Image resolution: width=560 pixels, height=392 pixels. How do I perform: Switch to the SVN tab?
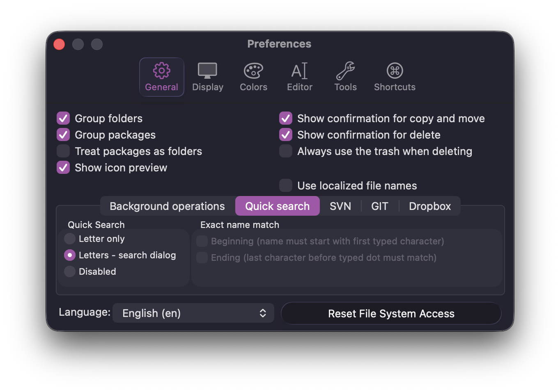coord(340,206)
